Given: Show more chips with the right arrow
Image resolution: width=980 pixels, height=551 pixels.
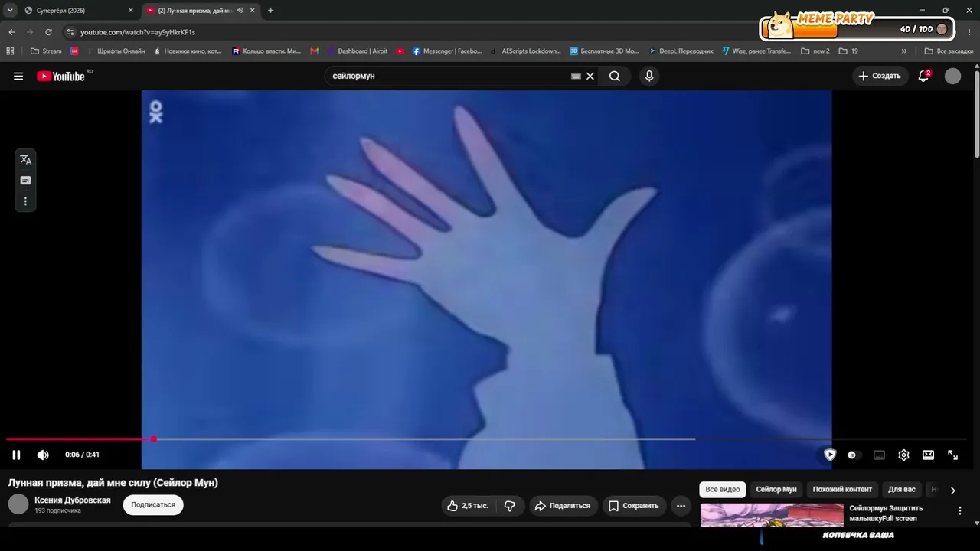Looking at the screenshot, I should [x=952, y=491].
